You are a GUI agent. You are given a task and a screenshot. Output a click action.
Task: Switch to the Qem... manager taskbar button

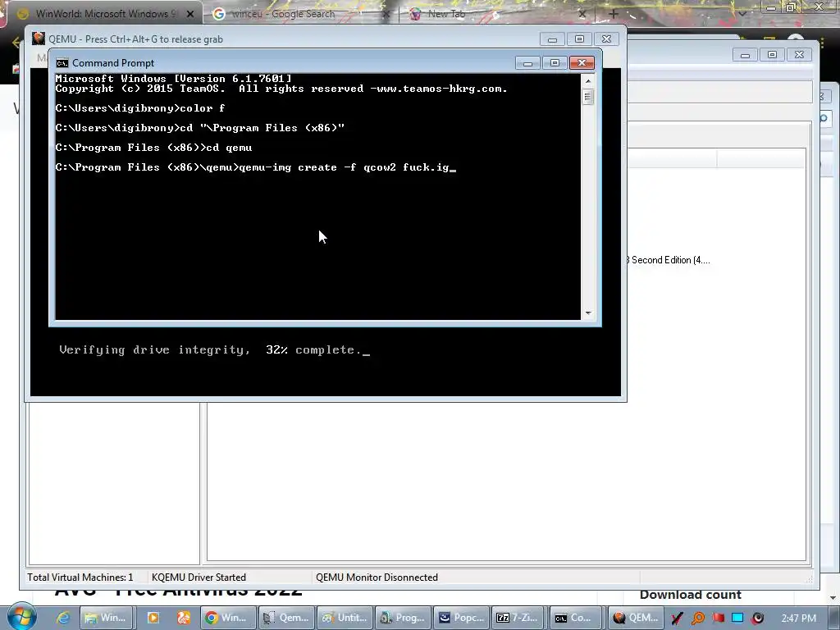click(286, 618)
